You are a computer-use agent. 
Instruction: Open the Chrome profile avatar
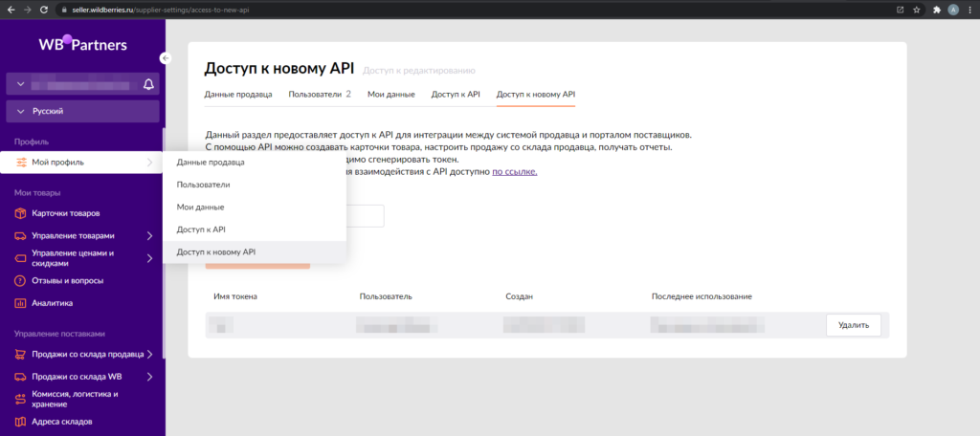pos(953,10)
